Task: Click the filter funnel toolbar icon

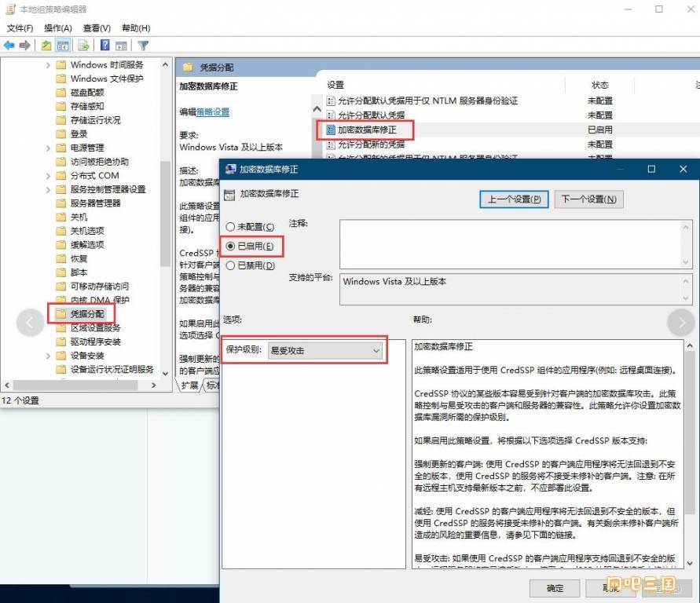Action: click(142, 46)
